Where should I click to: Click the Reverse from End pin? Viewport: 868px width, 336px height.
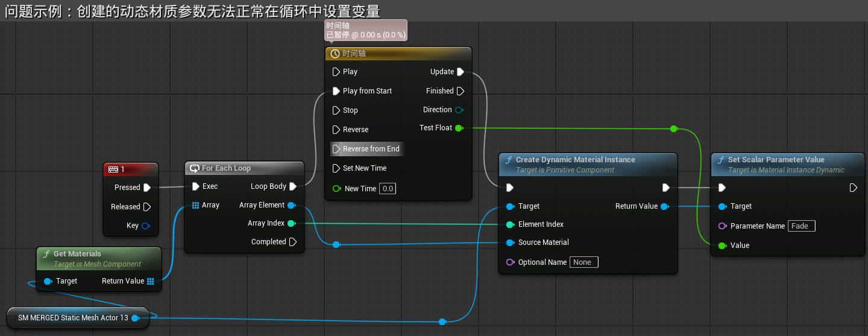[x=336, y=149]
